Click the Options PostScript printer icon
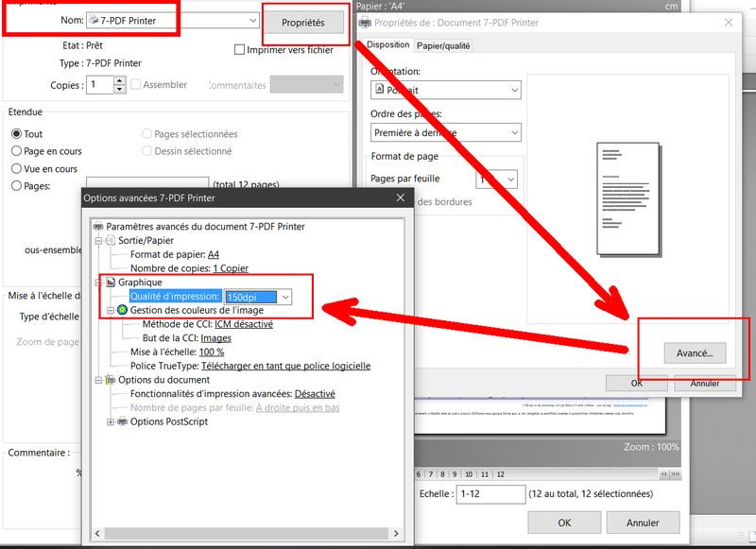 coord(123,421)
